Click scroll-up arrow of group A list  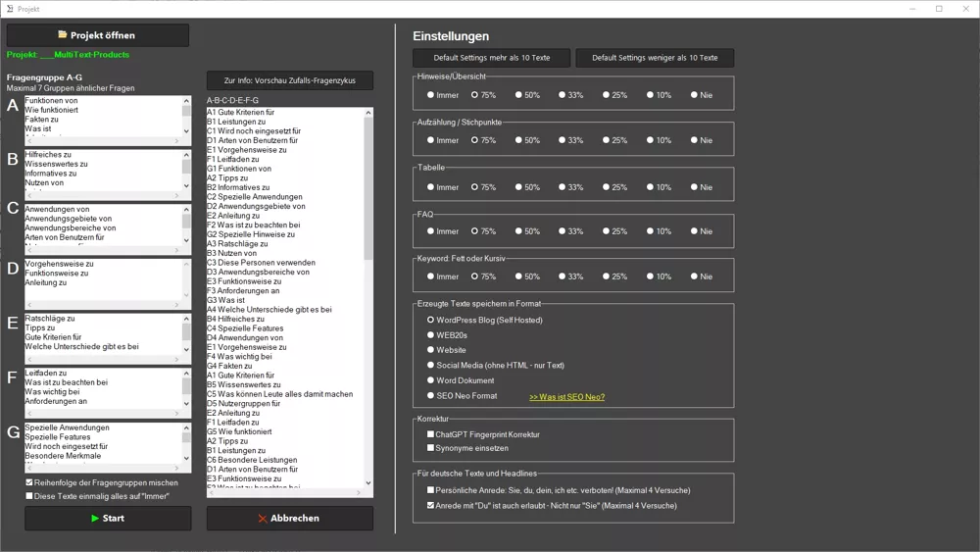(186, 101)
